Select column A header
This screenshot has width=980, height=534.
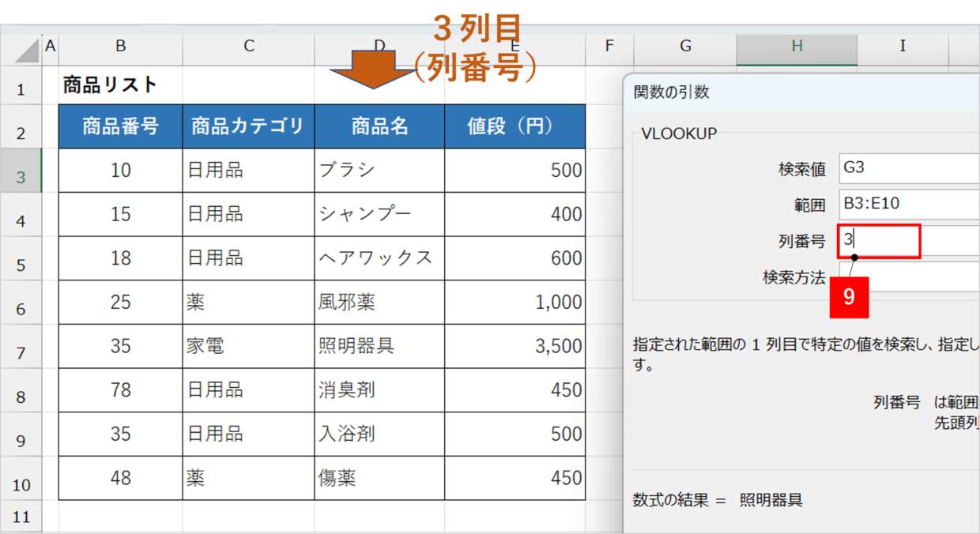[51, 47]
